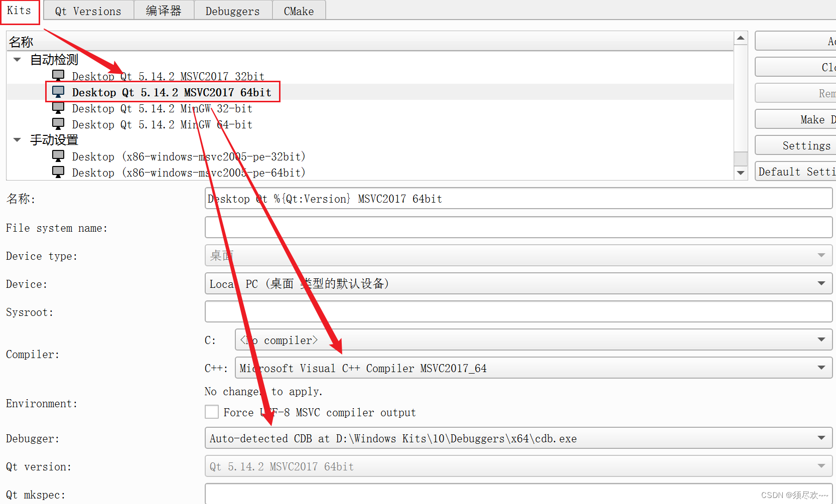The height and width of the screenshot is (504, 836).
Task: Click monitor icon beside MSVC2017 32bit kit
Action: click(x=58, y=75)
